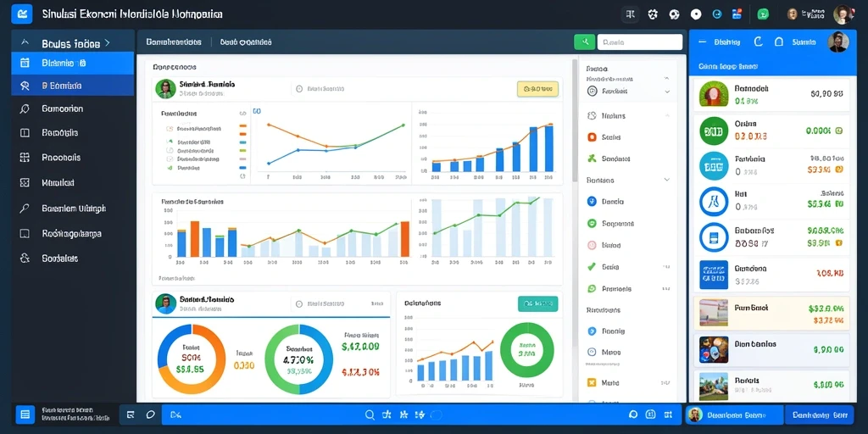Viewport: 868px width, 434px height.
Task: Toggle the green checkmark item in the middle list
Action: tap(591, 267)
